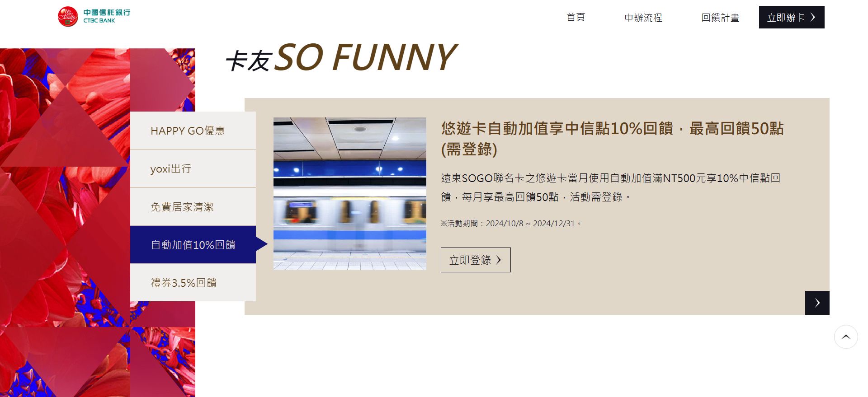868x397 pixels.
Task: Select the HAPPY GO優惠 tab
Action: 193,131
